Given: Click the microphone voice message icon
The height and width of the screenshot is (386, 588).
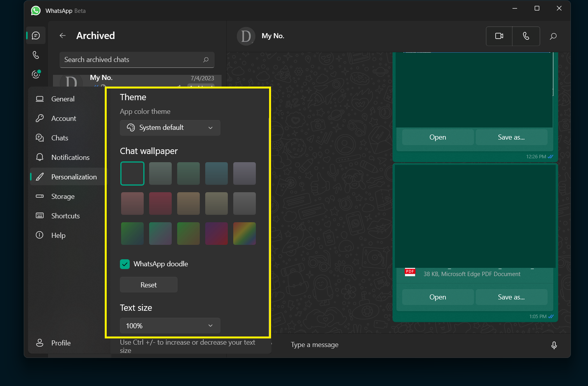Looking at the screenshot, I should point(554,345).
